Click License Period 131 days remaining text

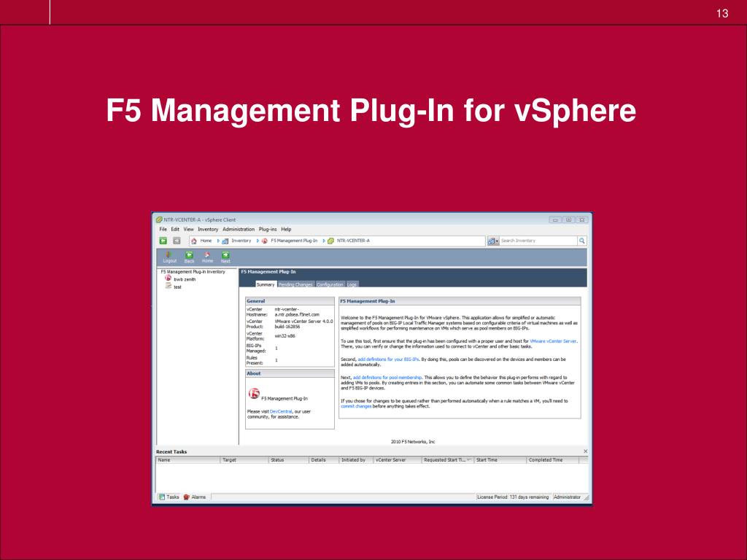(513, 497)
